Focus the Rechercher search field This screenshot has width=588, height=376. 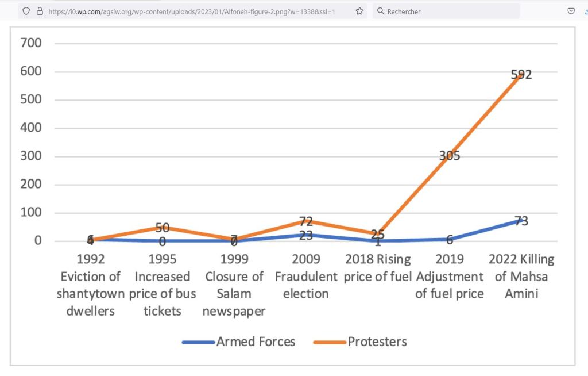point(448,11)
